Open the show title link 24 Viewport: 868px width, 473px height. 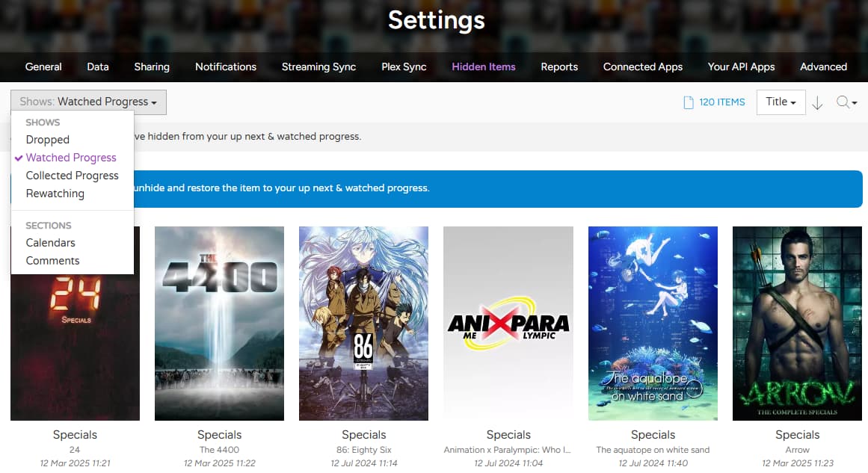click(x=75, y=450)
